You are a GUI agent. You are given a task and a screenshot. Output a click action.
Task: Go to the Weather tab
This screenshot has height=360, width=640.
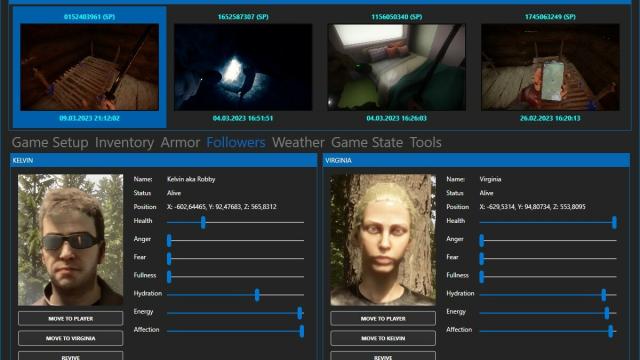298,142
